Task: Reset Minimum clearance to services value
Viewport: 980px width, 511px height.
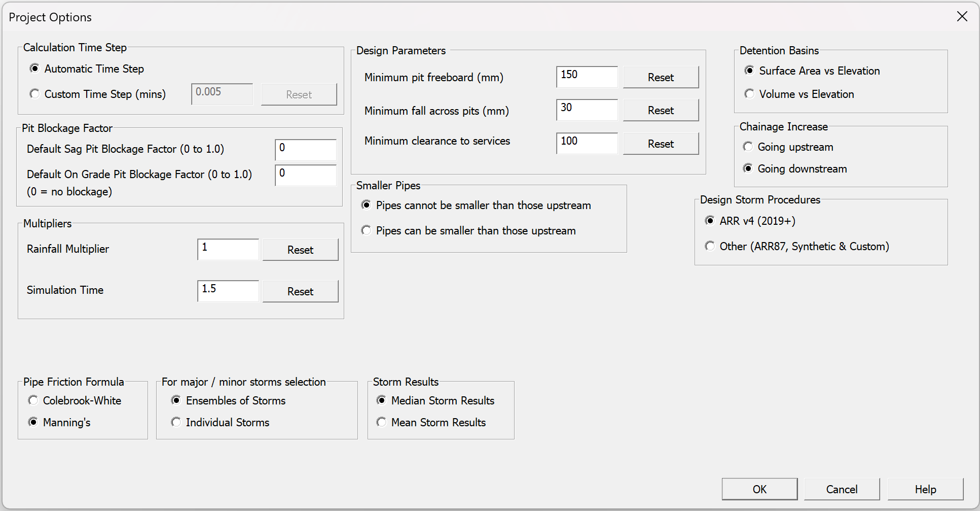Action: [661, 144]
